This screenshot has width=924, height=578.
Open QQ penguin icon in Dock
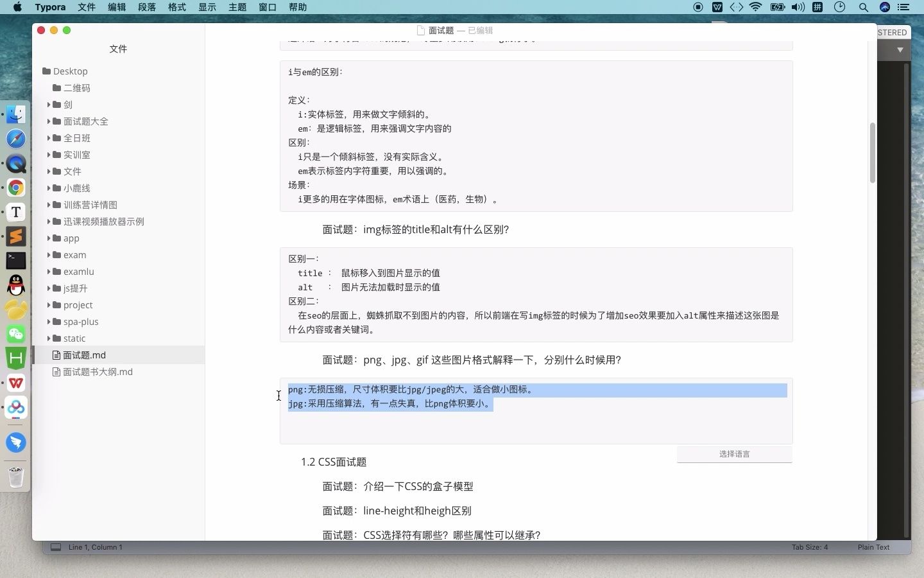click(16, 285)
